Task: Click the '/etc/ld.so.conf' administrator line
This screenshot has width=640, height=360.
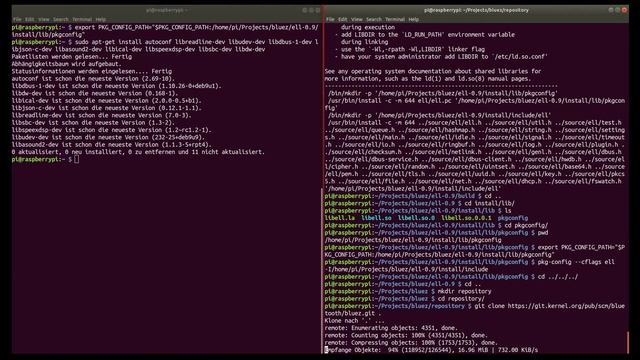Action: [441, 56]
